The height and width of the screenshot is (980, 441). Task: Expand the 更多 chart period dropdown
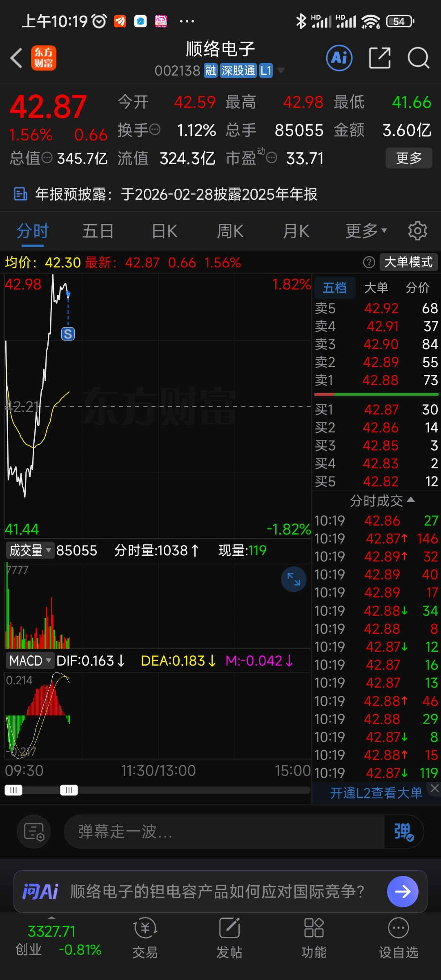tap(366, 231)
